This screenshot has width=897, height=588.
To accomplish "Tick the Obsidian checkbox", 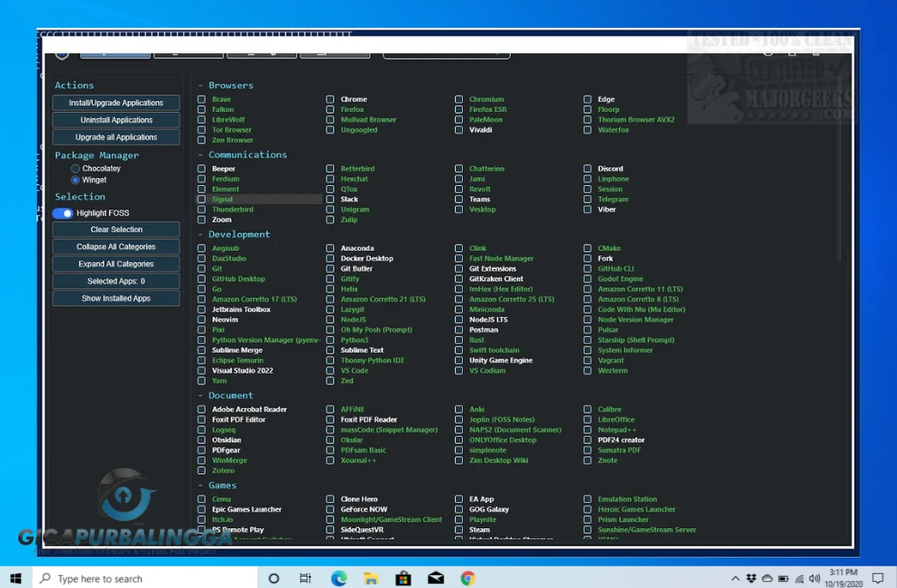I will [x=201, y=439].
